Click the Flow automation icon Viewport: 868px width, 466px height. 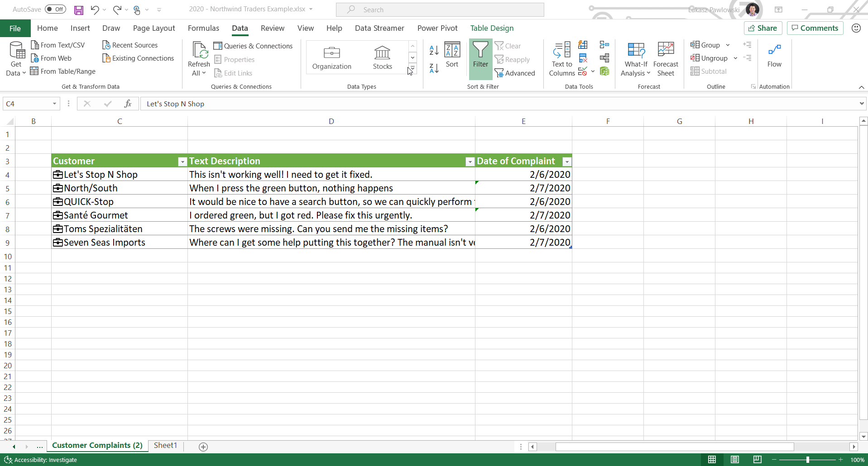pos(774,55)
